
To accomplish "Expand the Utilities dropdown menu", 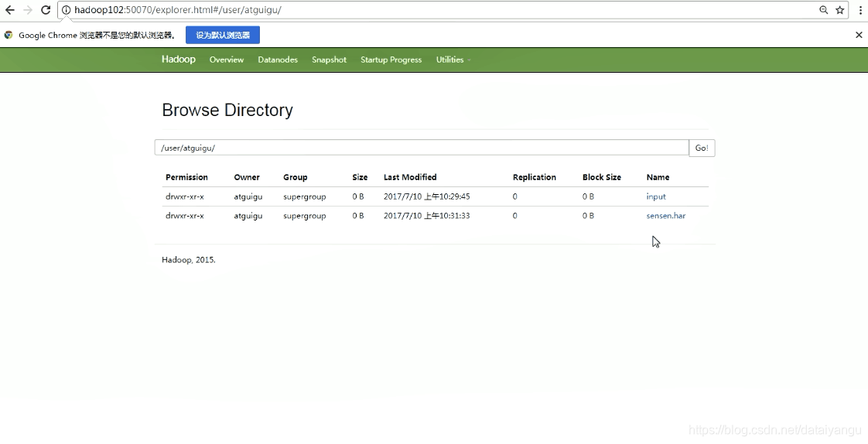I will point(453,60).
